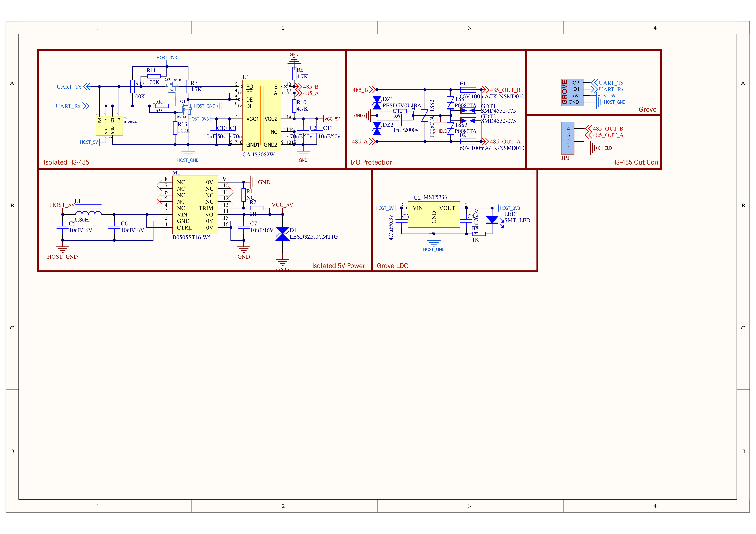Click the 485_OUT_A port next to F2
756x534 pixels.
coord(501,142)
